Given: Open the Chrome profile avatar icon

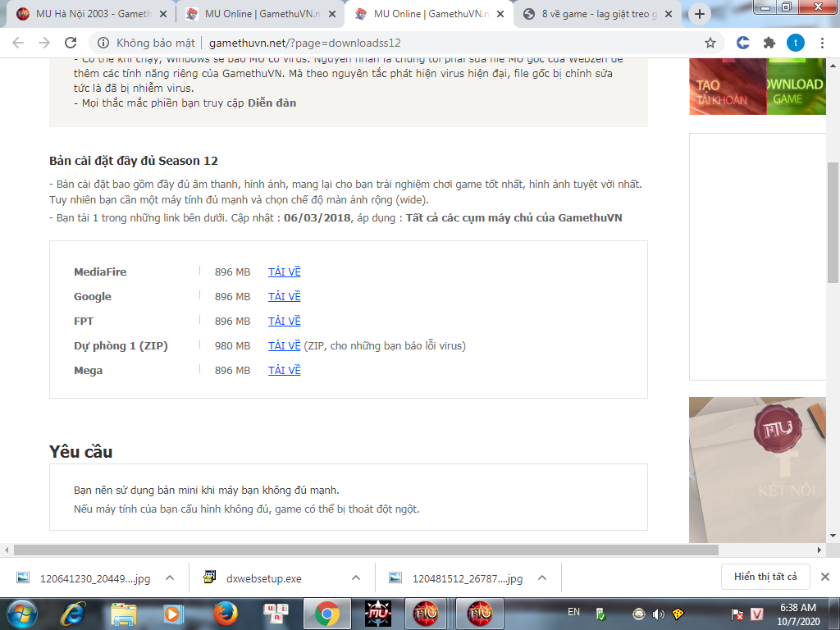Looking at the screenshot, I should [x=795, y=43].
